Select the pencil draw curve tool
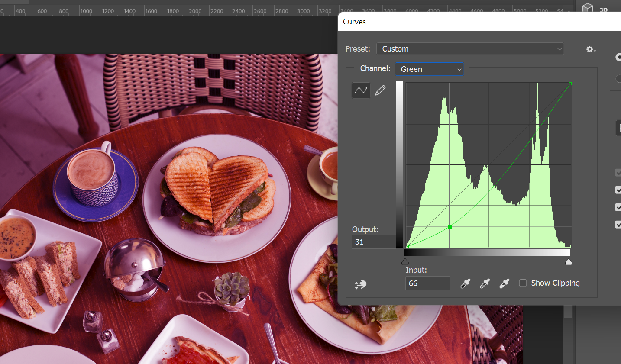This screenshot has width=621, height=364. click(380, 90)
